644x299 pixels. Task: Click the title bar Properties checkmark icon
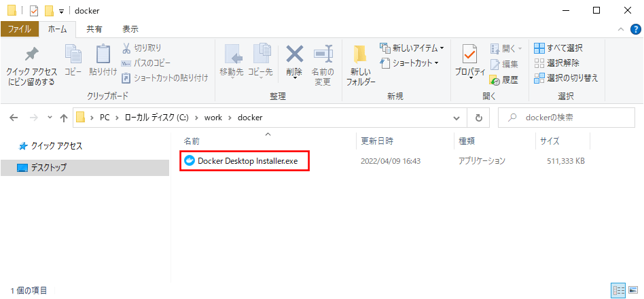point(34,11)
